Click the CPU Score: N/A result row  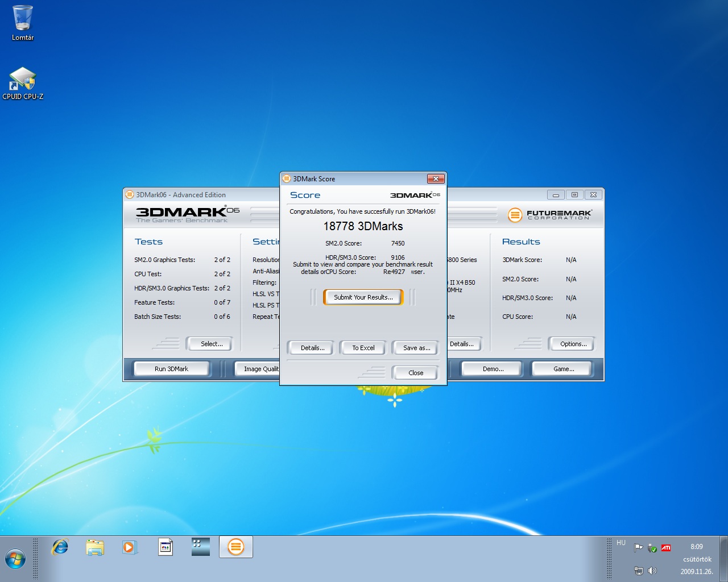(x=539, y=317)
